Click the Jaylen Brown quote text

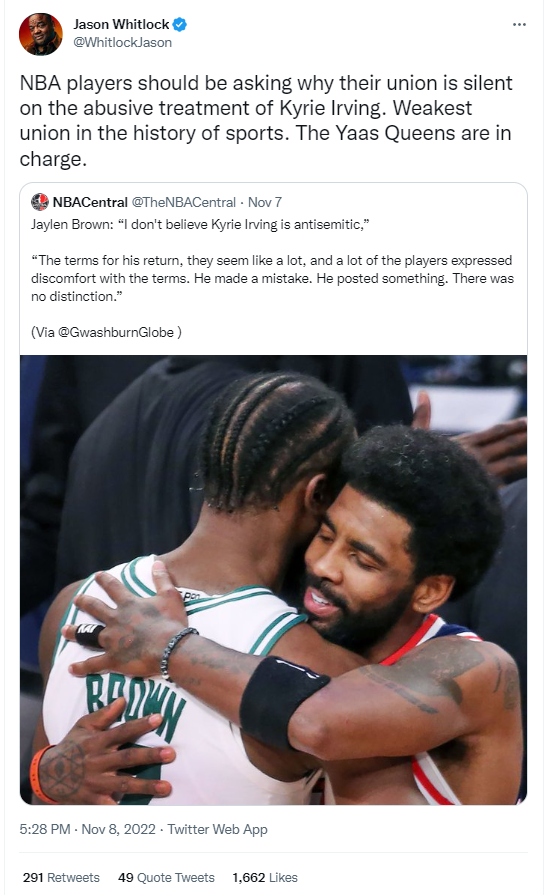pos(200,224)
